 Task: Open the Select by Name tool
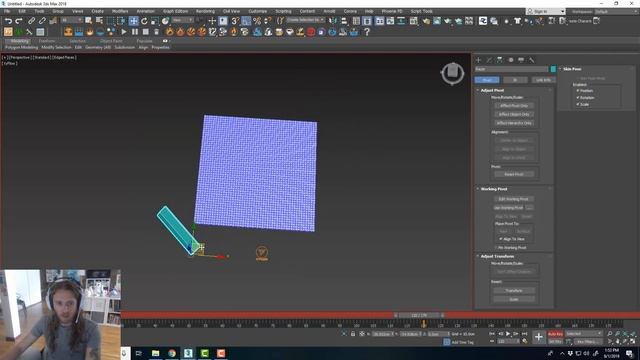(99, 21)
